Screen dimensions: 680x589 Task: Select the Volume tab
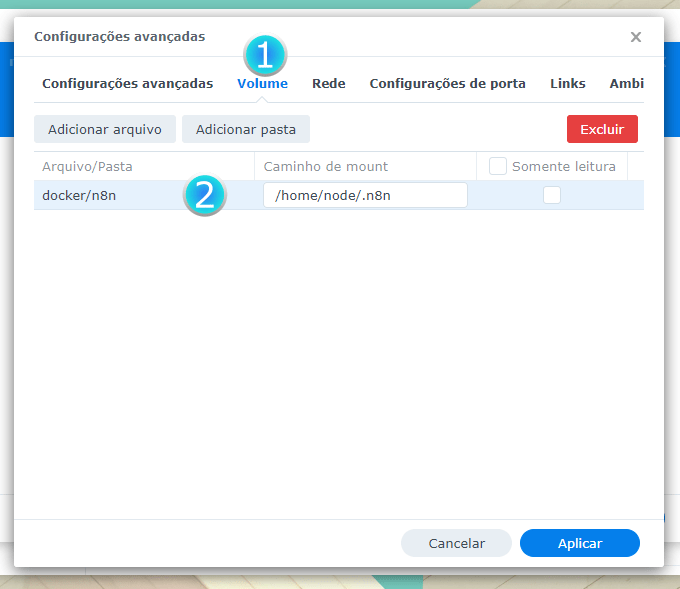pyautogui.click(x=262, y=84)
